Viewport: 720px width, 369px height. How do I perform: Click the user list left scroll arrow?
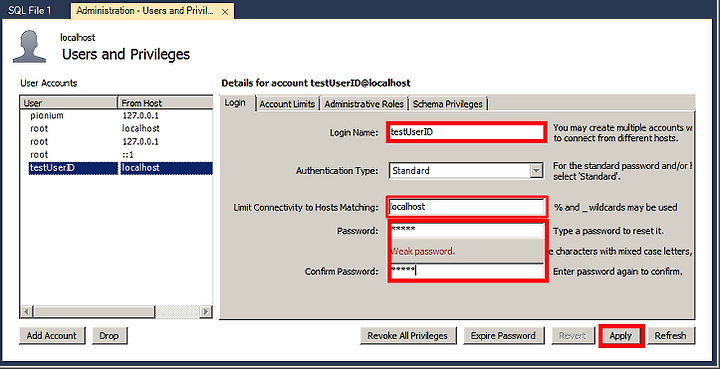click(x=27, y=312)
